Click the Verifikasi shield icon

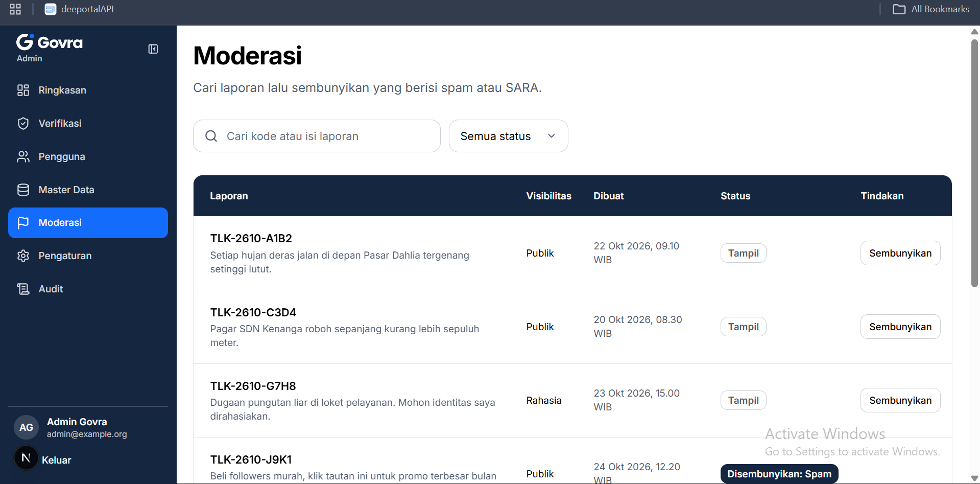click(23, 123)
